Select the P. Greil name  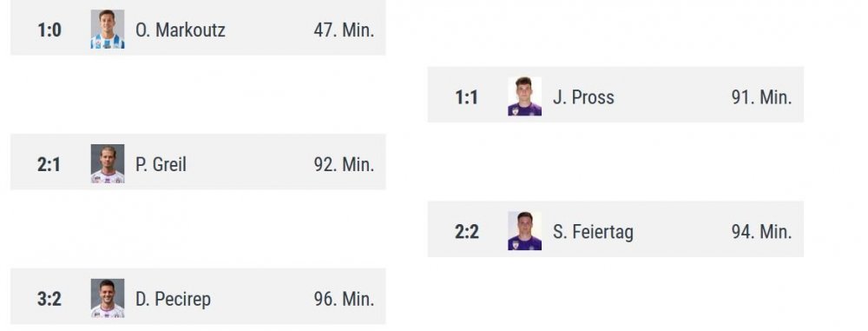pyautogui.click(x=161, y=165)
